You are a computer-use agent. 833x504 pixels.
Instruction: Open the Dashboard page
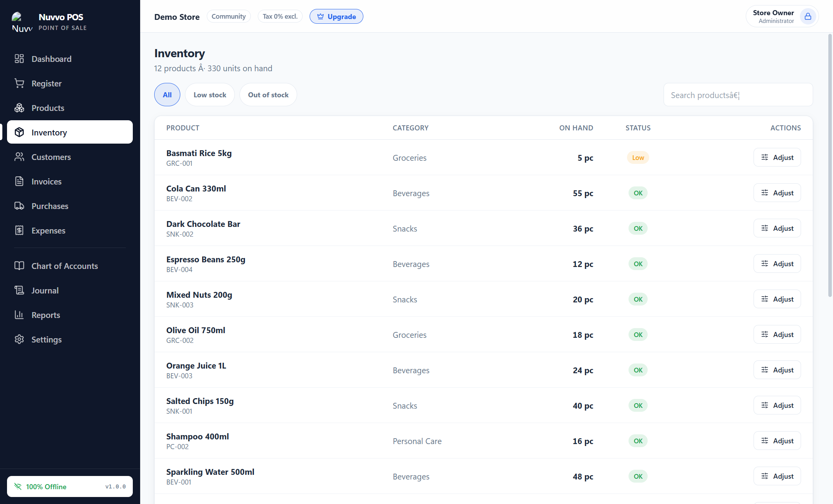point(70,59)
